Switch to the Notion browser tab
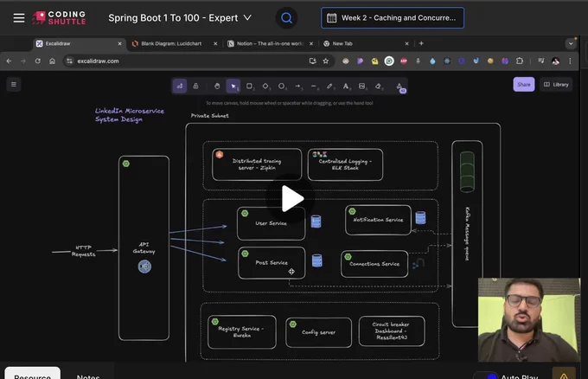The image size is (588, 379). pos(270,43)
